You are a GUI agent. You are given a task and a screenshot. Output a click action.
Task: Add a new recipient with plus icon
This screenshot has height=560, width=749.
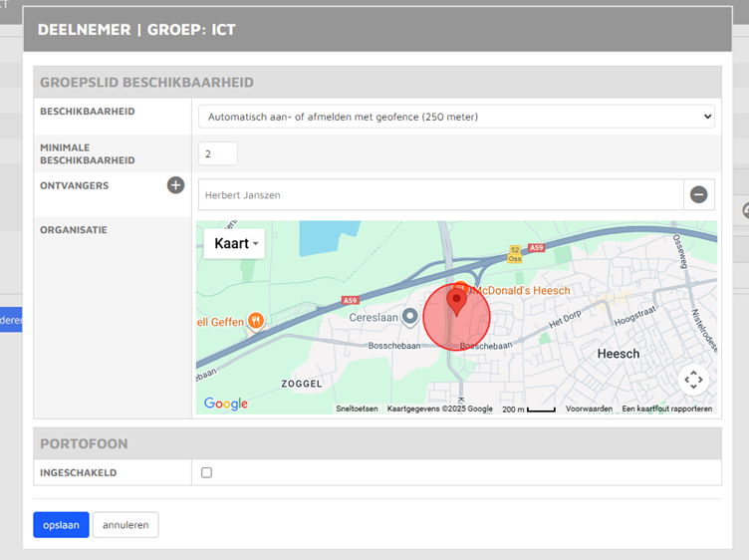click(x=175, y=185)
